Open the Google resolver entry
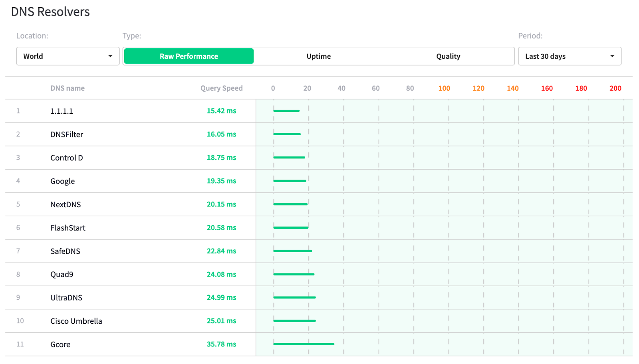 click(63, 181)
